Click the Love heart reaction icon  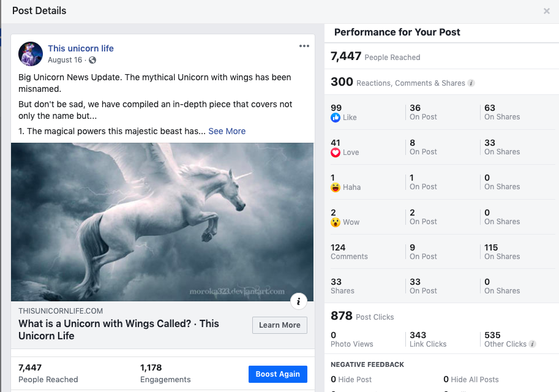pos(336,153)
